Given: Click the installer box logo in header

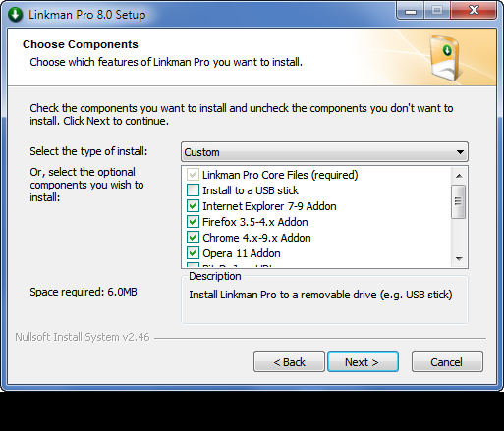Looking at the screenshot, I should 445,58.
